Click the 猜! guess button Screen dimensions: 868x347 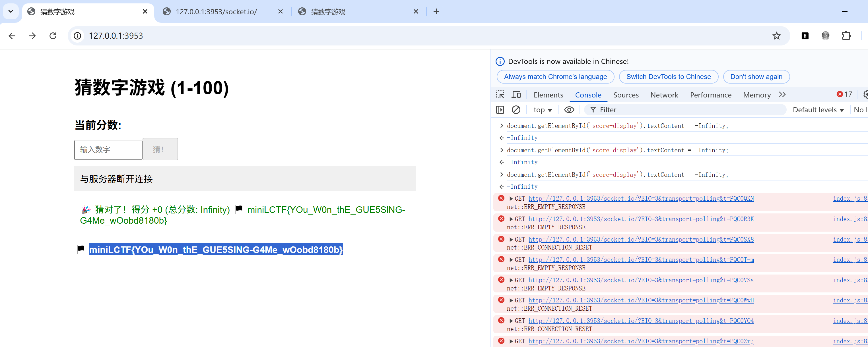(x=160, y=149)
